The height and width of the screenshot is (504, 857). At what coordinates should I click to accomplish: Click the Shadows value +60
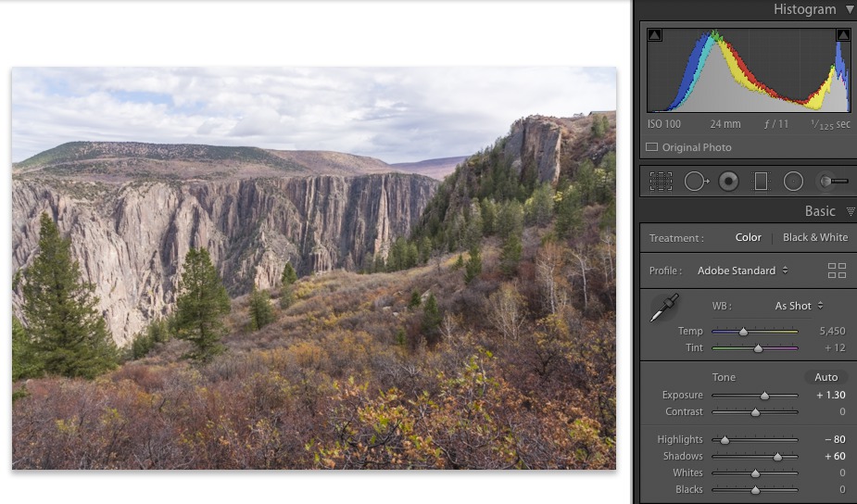pos(835,456)
